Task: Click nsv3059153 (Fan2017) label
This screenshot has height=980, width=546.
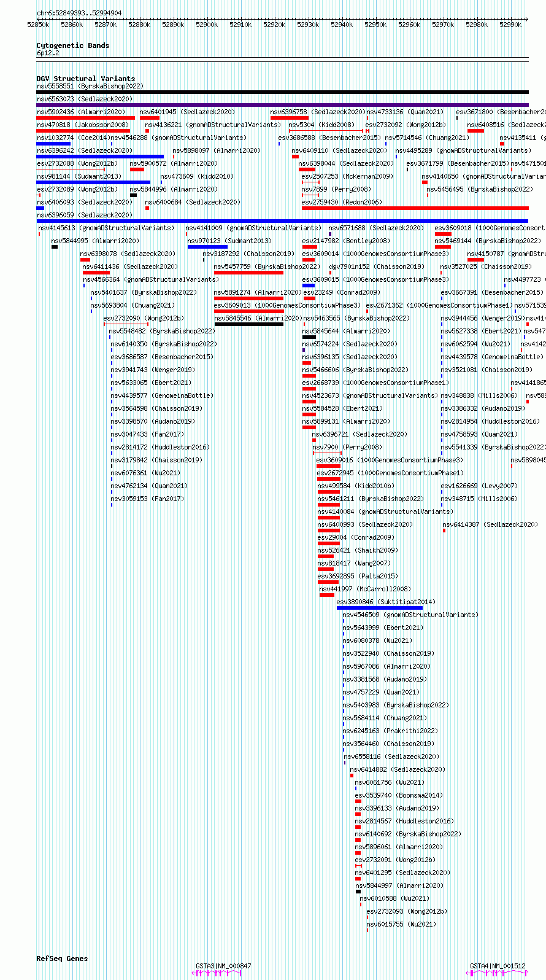Action: [147, 499]
